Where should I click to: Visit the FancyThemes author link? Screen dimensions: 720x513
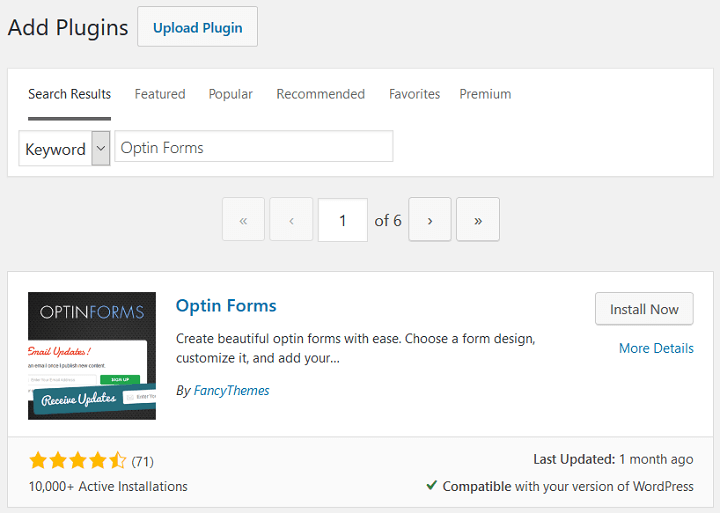click(231, 390)
